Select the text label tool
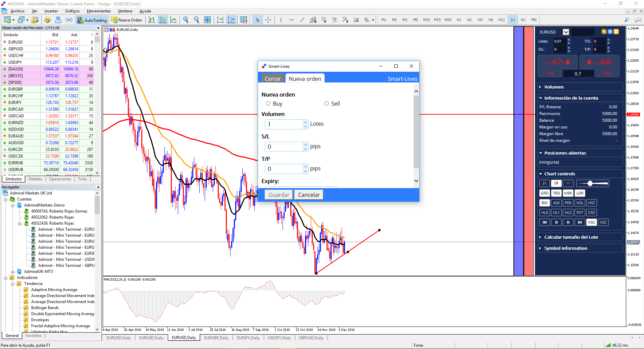The height and width of the screenshot is (349, 644). [x=335, y=20]
